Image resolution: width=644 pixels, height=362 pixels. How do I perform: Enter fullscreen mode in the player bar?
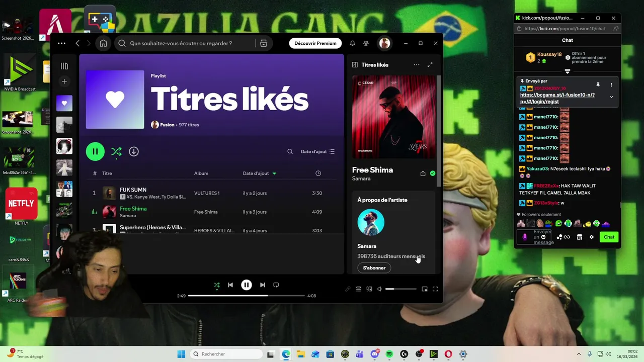pyautogui.click(x=436, y=289)
